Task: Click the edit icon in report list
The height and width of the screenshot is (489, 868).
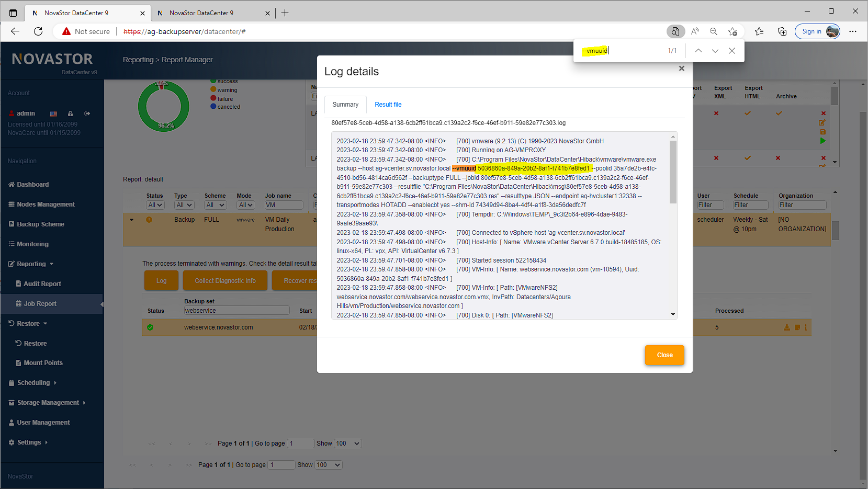Action: coord(822,122)
